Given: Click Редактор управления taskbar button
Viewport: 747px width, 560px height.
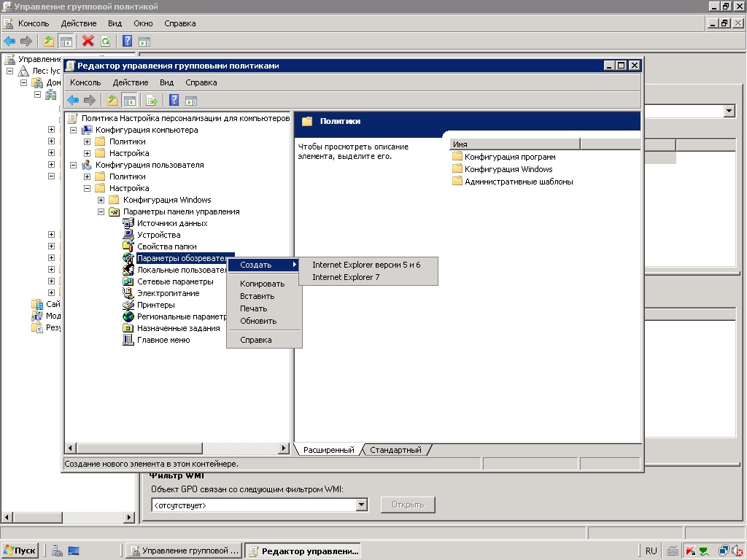Looking at the screenshot, I should click(x=303, y=551).
